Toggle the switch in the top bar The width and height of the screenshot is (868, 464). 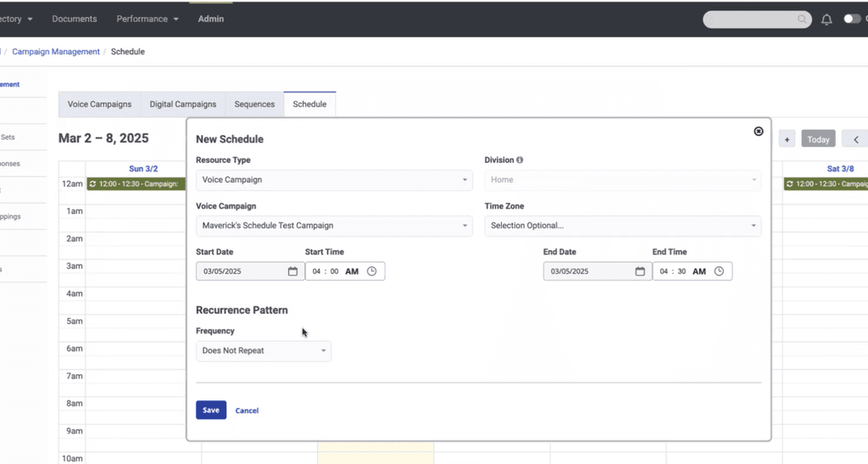pyautogui.click(x=851, y=19)
